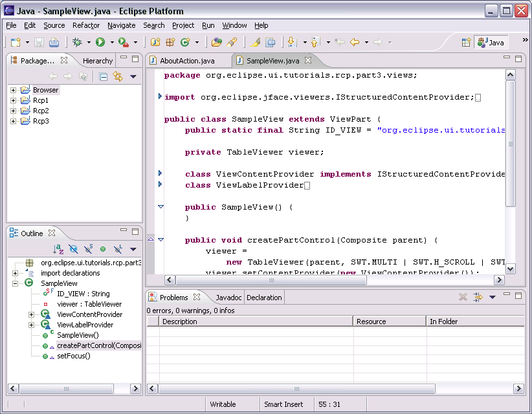Screen dimensions: 532x414
Task: Select the Java perspective button
Action: click(491, 43)
